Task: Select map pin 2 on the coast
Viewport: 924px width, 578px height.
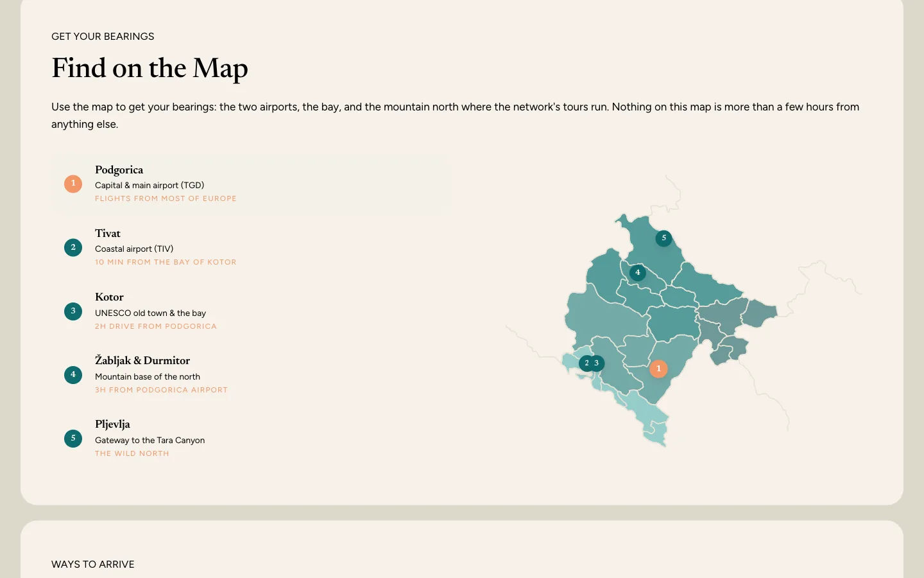Action: tap(586, 363)
